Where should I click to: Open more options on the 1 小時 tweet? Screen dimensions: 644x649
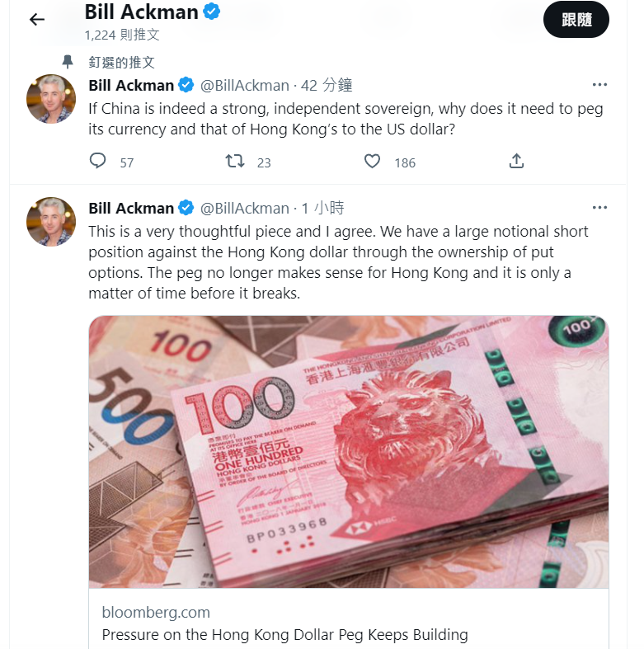599,207
